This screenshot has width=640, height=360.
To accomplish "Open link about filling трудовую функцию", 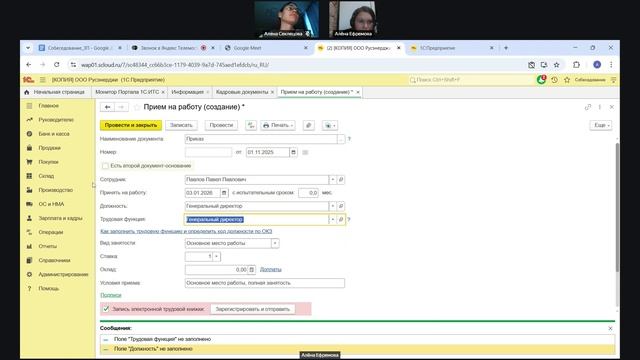I will point(186,231).
